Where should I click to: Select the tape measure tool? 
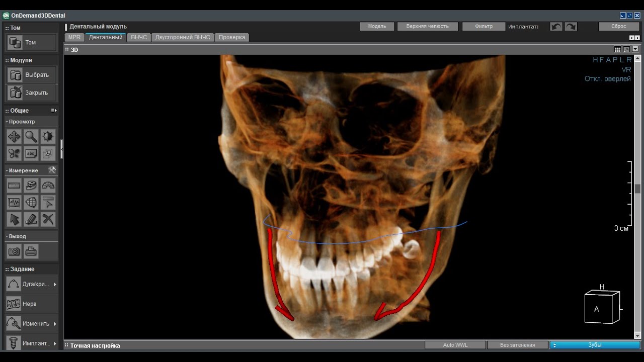31,186
